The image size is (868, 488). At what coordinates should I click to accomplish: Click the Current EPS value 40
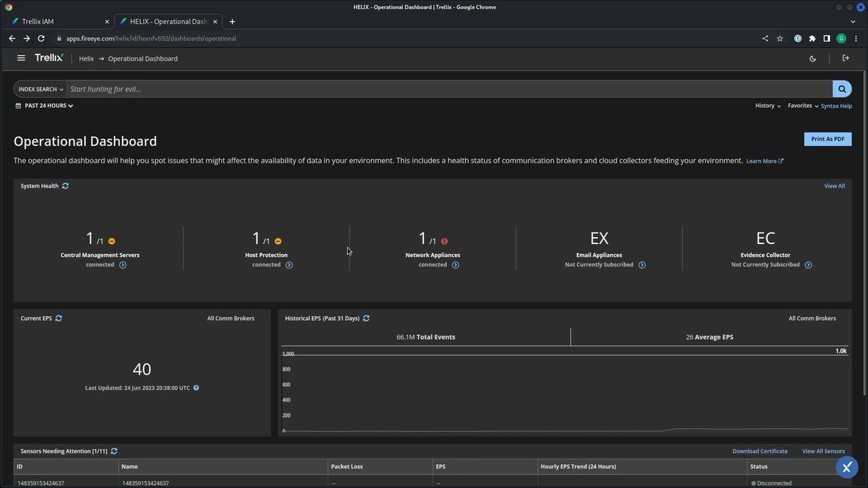[142, 369]
